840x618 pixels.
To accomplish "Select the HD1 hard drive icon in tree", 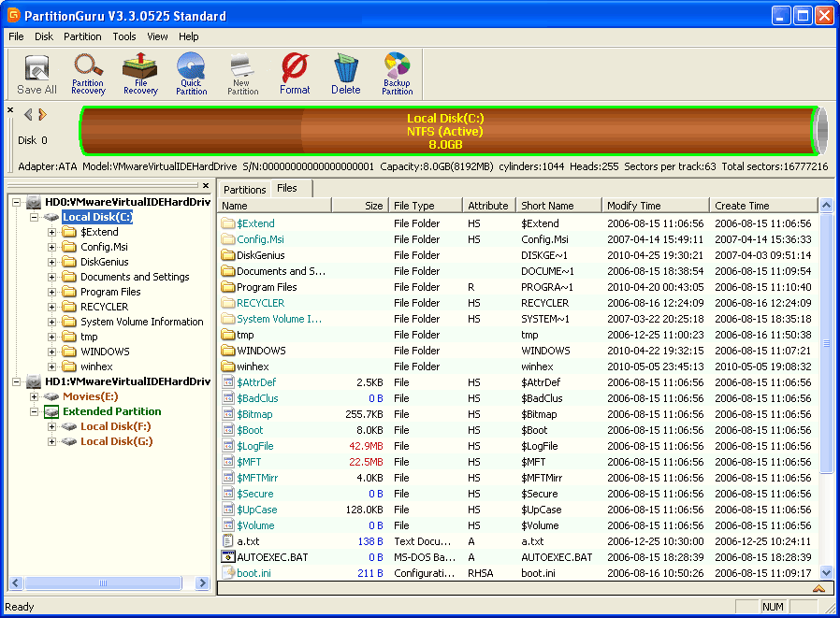I will point(34,381).
